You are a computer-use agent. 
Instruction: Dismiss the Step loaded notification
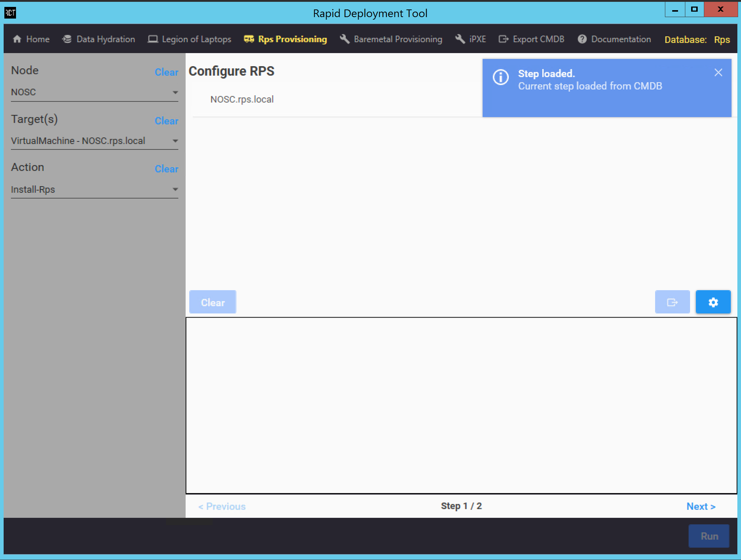pos(718,73)
